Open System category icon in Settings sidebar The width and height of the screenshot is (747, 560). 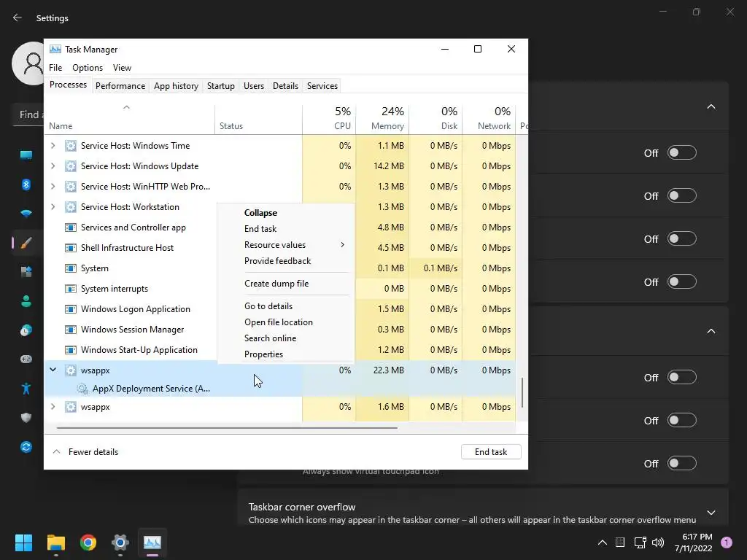point(26,155)
